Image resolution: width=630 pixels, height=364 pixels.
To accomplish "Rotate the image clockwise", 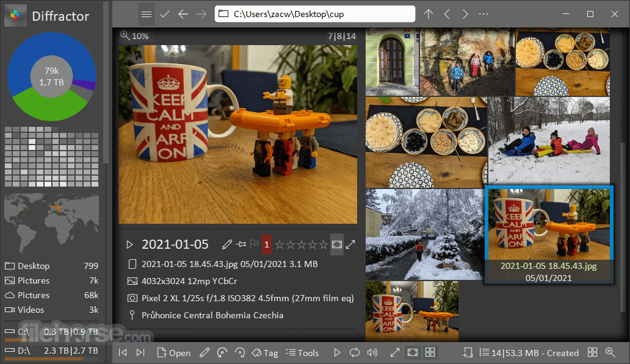I will (240, 353).
